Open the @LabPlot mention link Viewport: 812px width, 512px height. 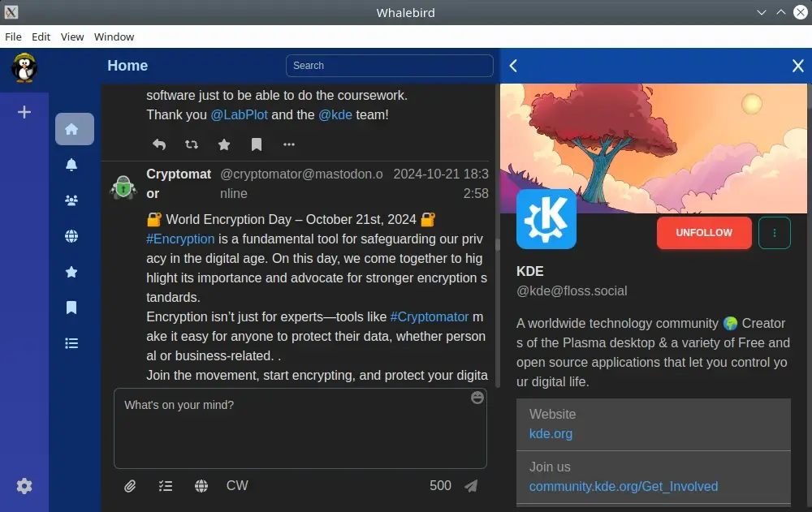[x=240, y=114]
